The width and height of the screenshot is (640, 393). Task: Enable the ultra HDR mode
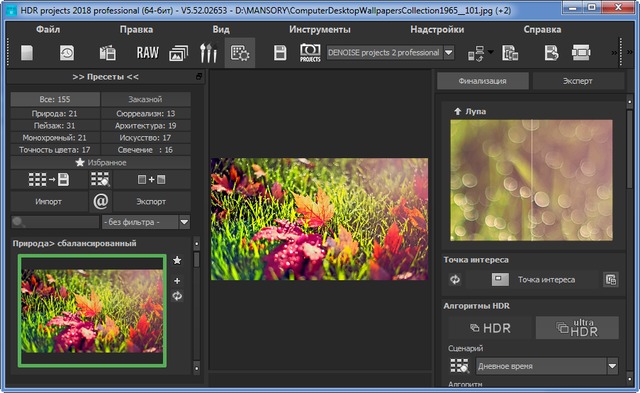pos(578,328)
